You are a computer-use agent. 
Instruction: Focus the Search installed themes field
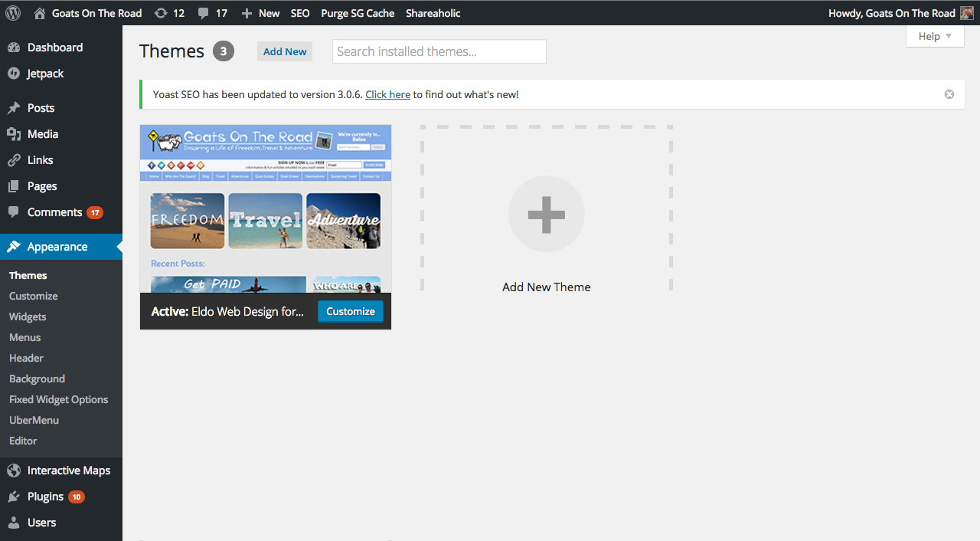click(x=439, y=51)
